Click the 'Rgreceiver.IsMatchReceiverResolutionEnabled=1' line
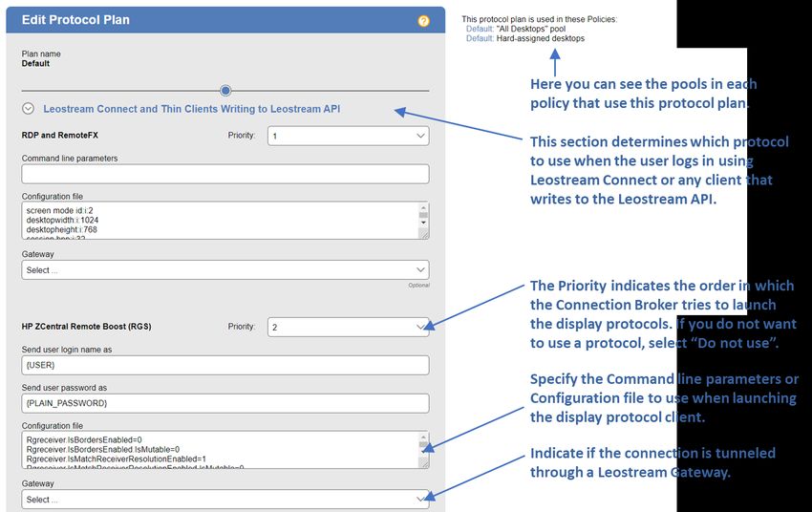Image resolution: width=812 pixels, height=512 pixels. 116,459
